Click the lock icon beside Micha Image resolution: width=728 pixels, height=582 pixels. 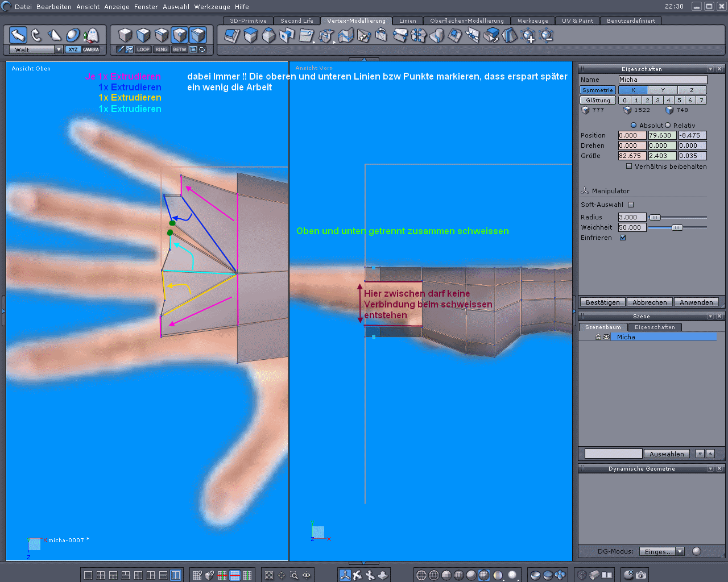[598, 337]
